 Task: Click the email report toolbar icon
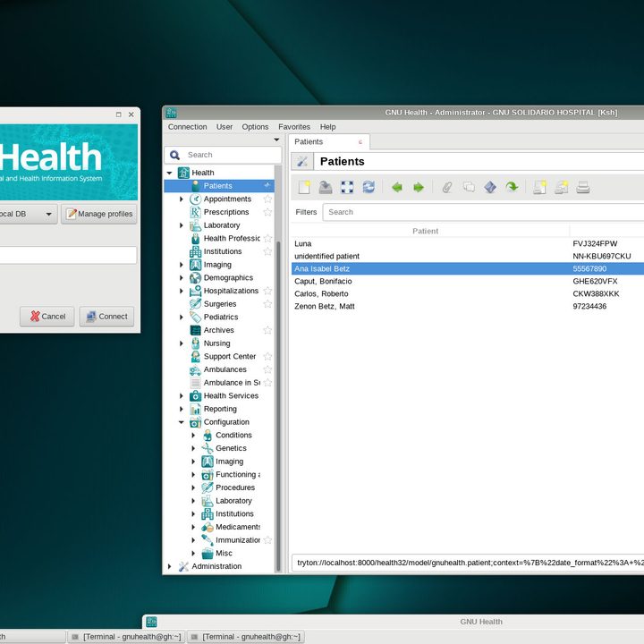(562, 187)
